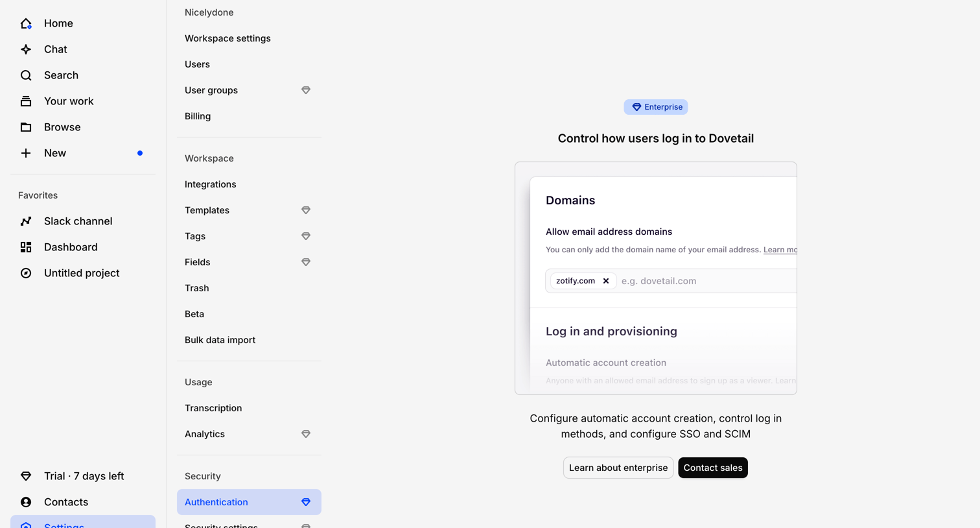
Task: Click the Learn more link under Domains
Action: tap(780, 250)
